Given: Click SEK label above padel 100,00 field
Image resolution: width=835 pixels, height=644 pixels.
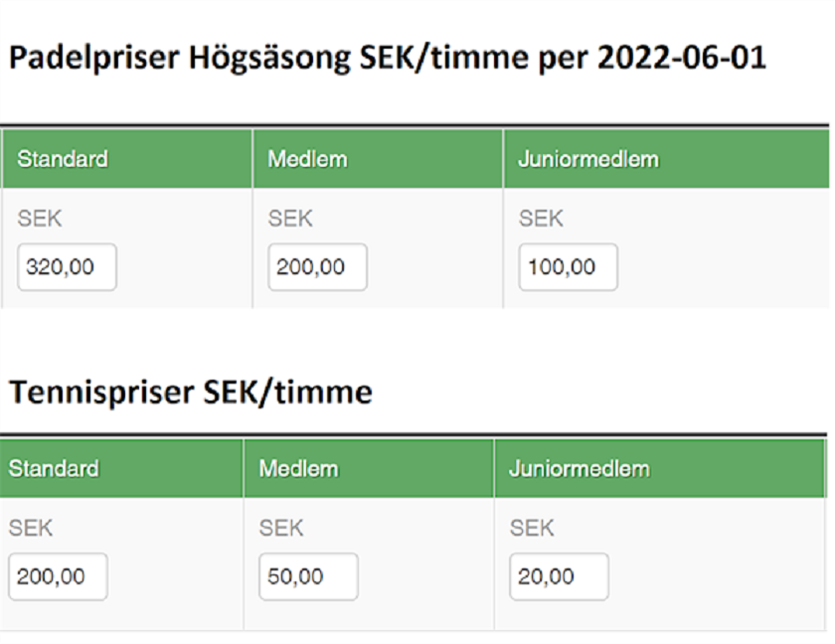Looking at the screenshot, I should 541,219.
